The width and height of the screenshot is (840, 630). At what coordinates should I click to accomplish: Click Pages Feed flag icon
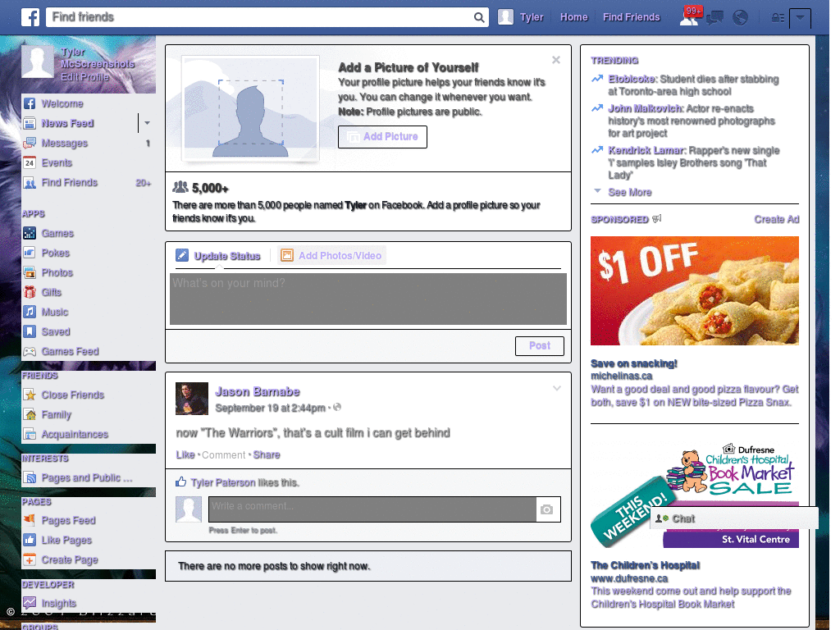coord(30,520)
